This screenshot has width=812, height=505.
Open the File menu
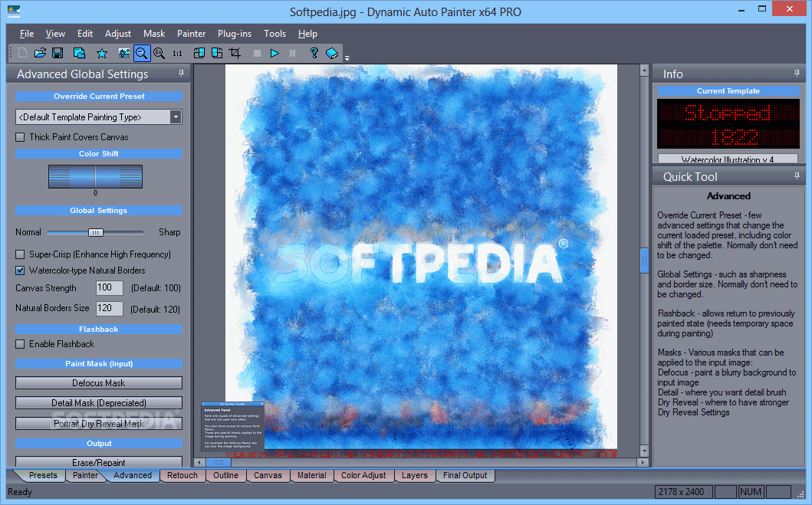point(27,34)
